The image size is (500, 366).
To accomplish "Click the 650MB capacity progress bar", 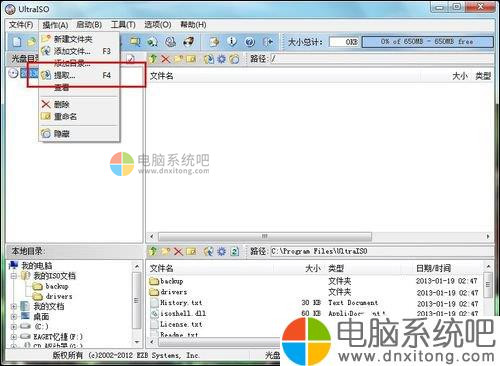I will pyautogui.click(x=427, y=42).
